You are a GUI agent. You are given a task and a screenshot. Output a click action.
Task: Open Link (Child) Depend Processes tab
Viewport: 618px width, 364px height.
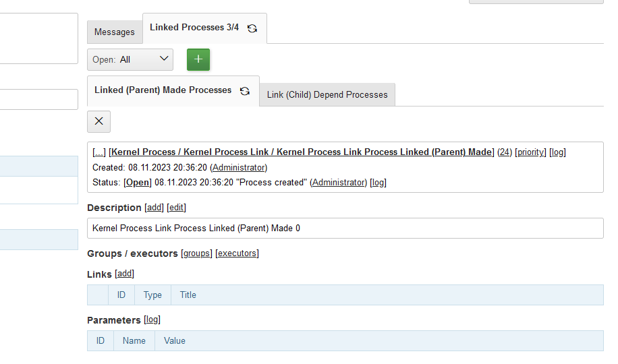327,94
